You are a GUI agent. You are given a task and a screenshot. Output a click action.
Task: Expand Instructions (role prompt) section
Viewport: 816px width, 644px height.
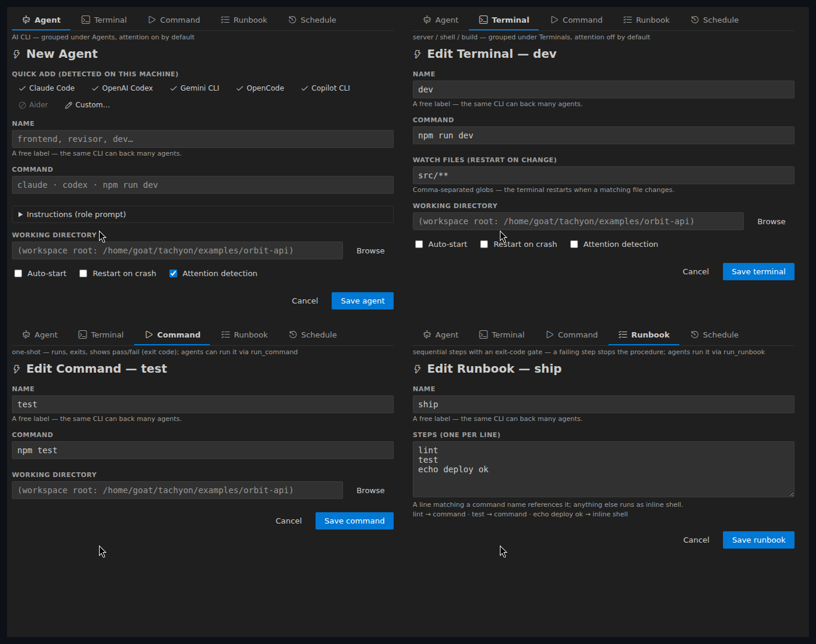(x=203, y=215)
